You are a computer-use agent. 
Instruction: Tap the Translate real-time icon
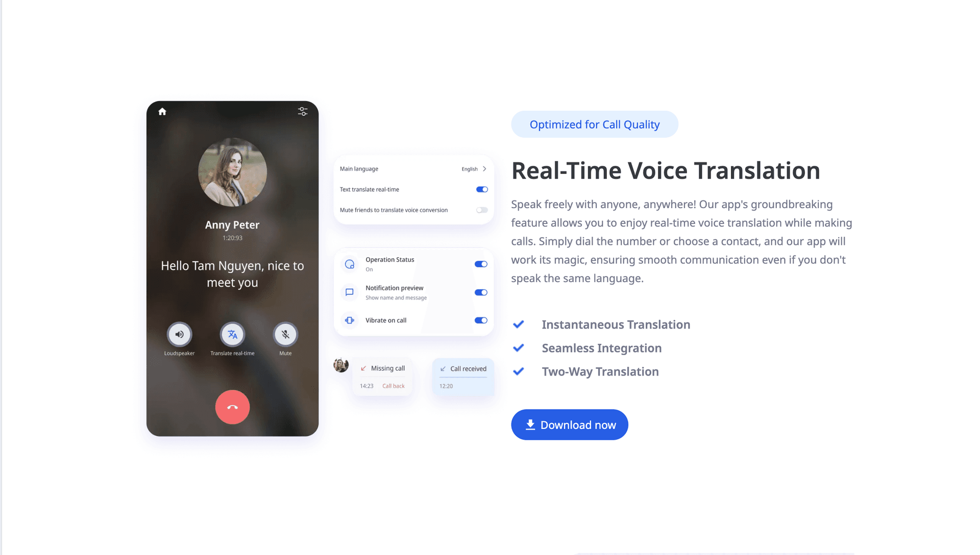tap(232, 334)
